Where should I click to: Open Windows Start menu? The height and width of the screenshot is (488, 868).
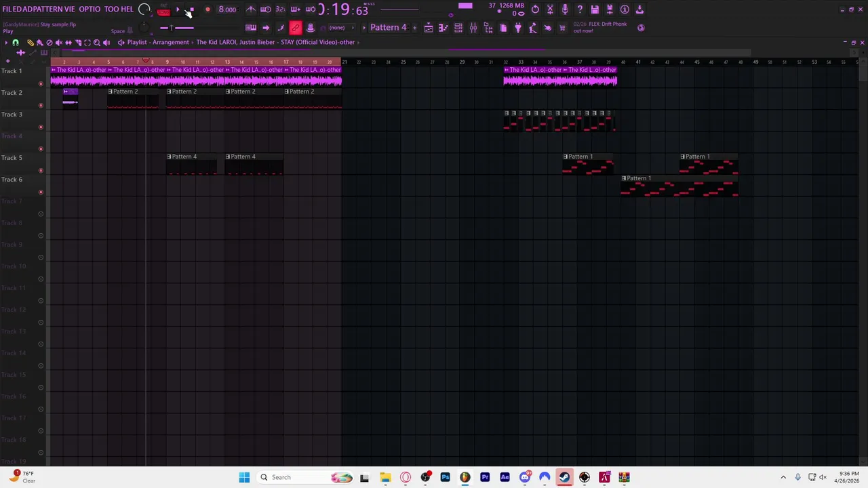[244, 477]
